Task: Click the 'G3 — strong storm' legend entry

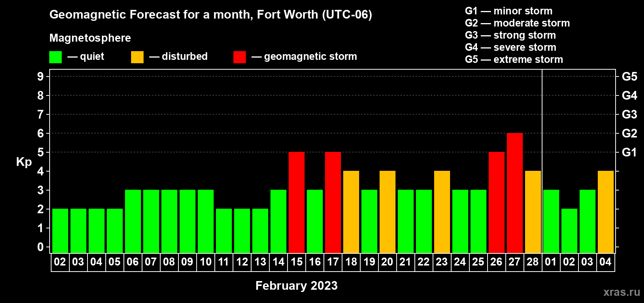Action: pyautogui.click(x=510, y=35)
